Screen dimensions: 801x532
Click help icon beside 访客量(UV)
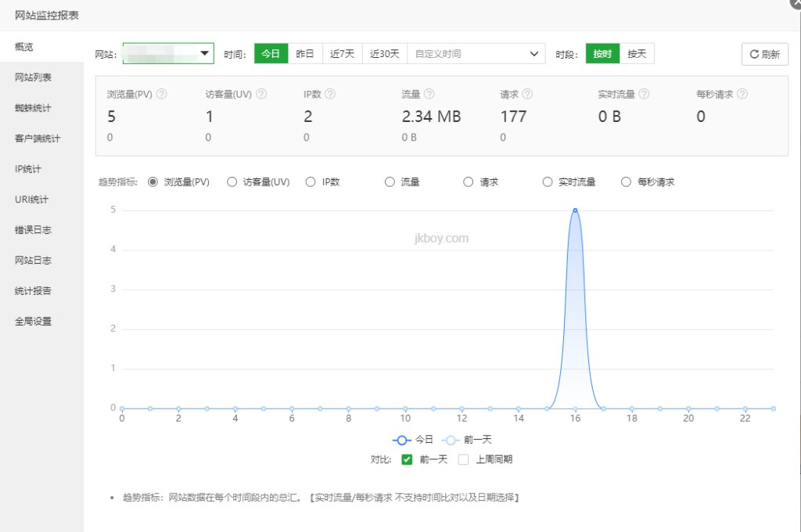tap(261, 94)
